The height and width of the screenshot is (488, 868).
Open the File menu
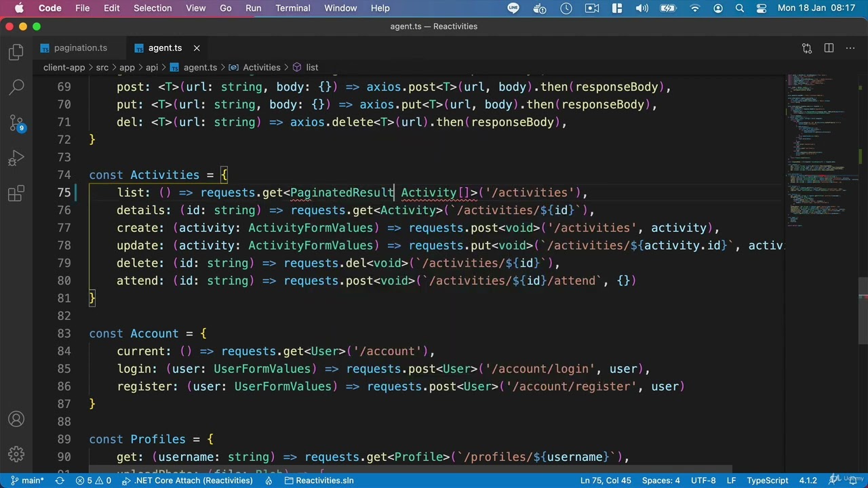click(x=83, y=8)
